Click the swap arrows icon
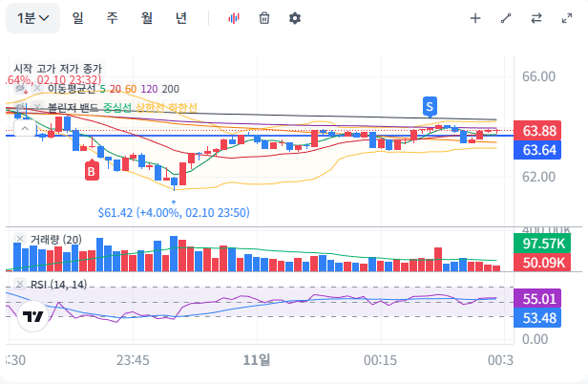 (536, 18)
